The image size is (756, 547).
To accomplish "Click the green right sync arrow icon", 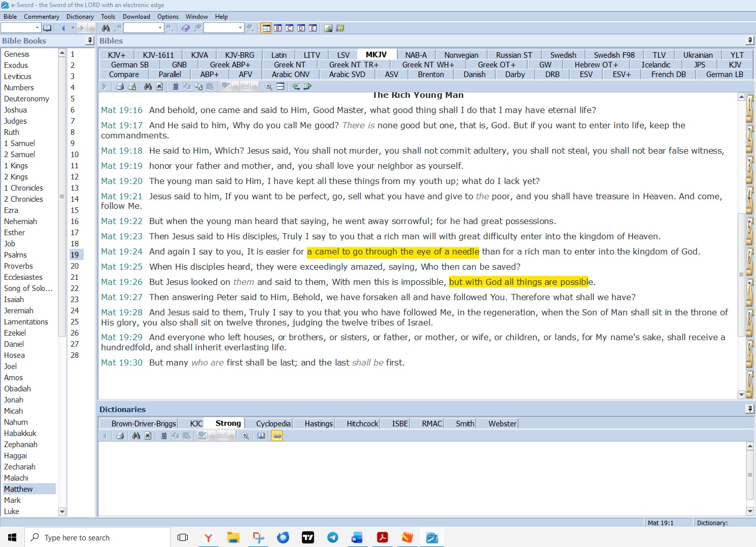I will point(307,87).
